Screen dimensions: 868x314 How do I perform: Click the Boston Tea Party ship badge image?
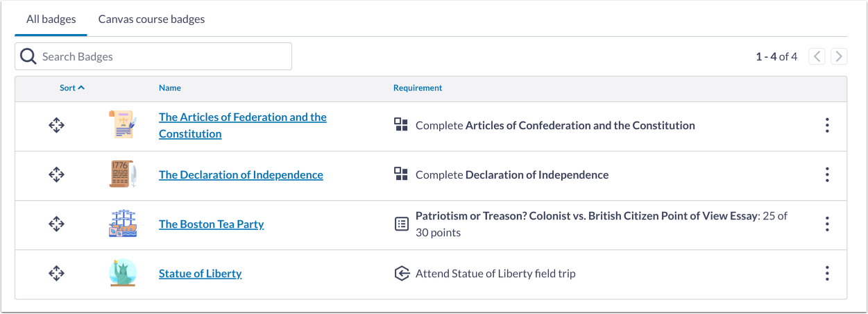123,224
